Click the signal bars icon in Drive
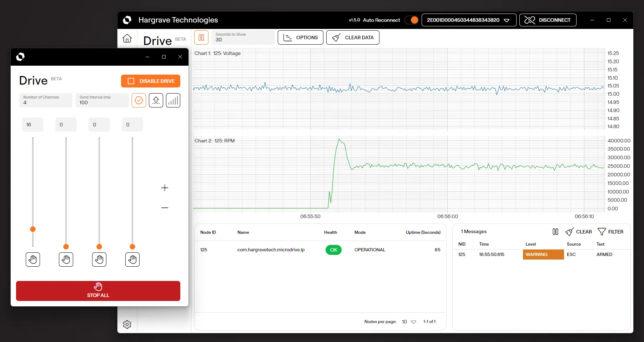The width and height of the screenshot is (644, 342). pos(173,100)
